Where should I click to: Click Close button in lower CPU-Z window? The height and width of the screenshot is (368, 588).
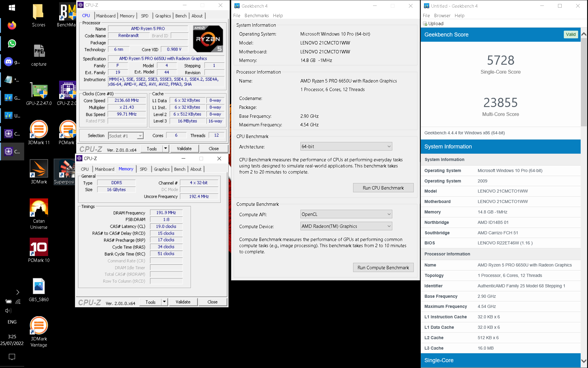[x=212, y=302]
